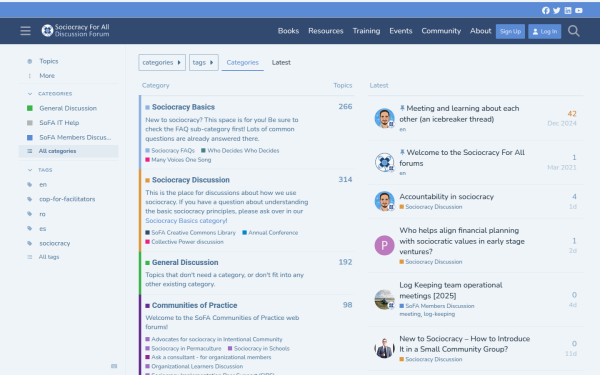Click the search magnifier icon

574,31
